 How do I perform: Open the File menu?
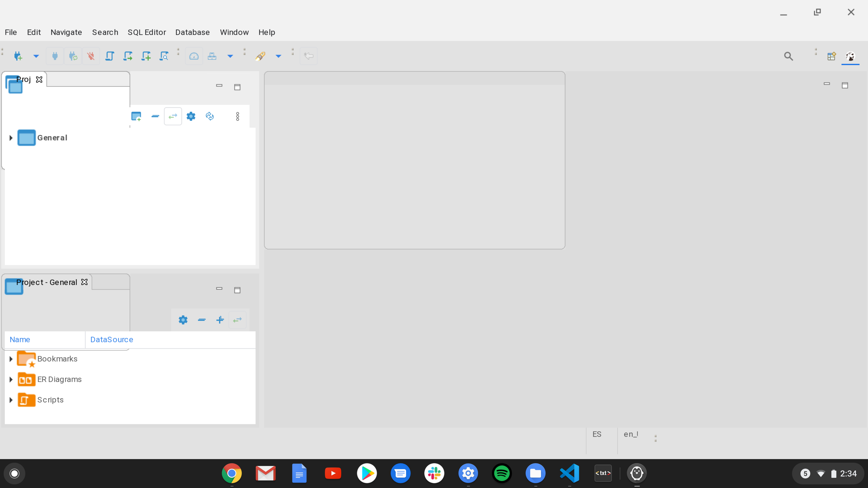point(11,32)
